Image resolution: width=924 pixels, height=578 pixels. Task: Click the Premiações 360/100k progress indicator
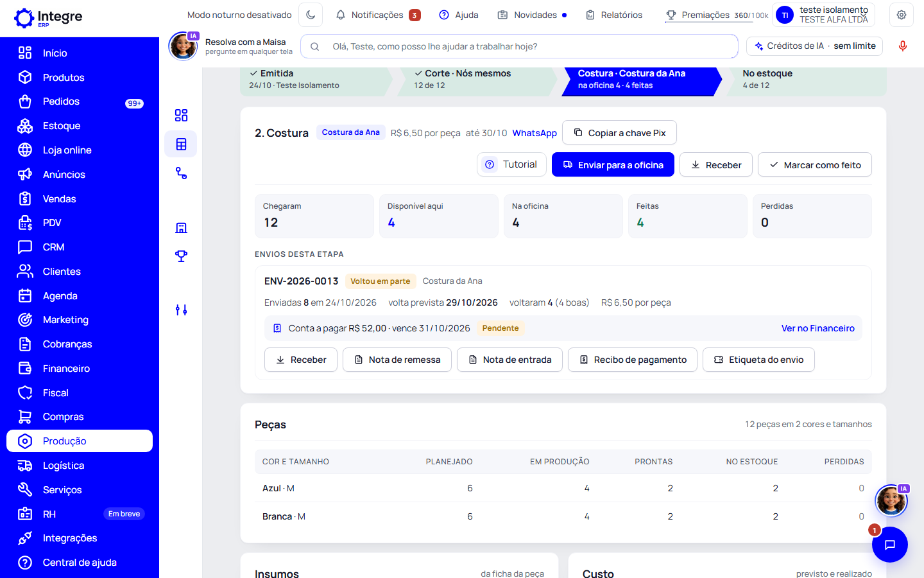click(717, 15)
